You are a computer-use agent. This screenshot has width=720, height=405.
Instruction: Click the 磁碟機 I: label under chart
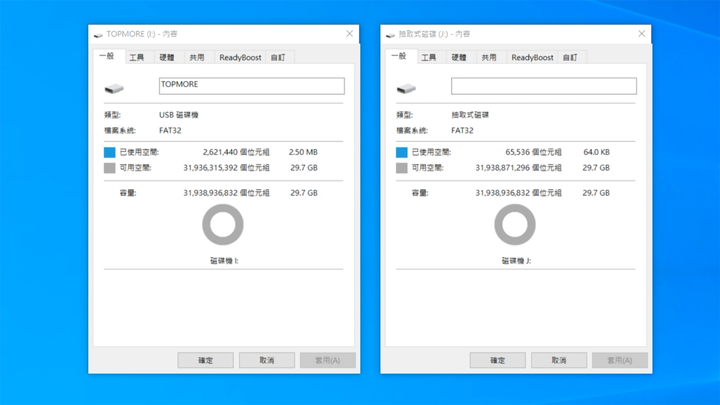pyautogui.click(x=224, y=261)
